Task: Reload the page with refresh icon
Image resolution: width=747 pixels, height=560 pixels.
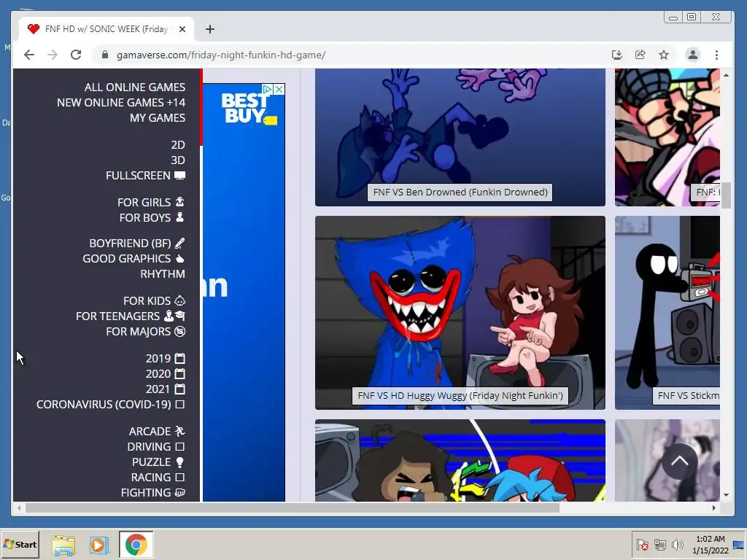Action: [76, 55]
